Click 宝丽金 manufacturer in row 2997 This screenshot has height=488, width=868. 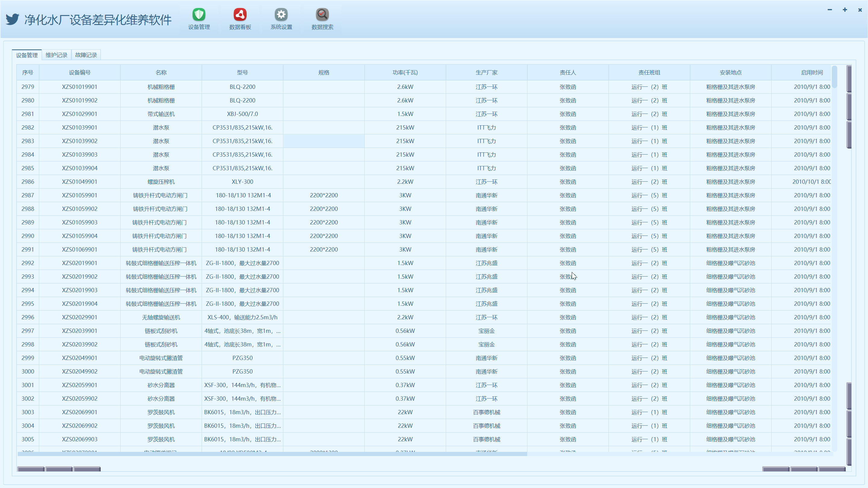(486, 331)
